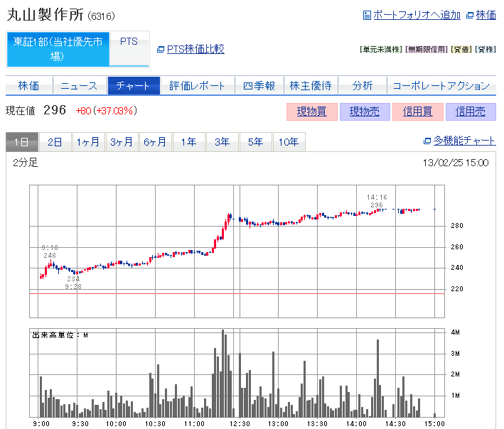504x429 pixels.
Task: Click the 貸借 label
Action: [461, 50]
